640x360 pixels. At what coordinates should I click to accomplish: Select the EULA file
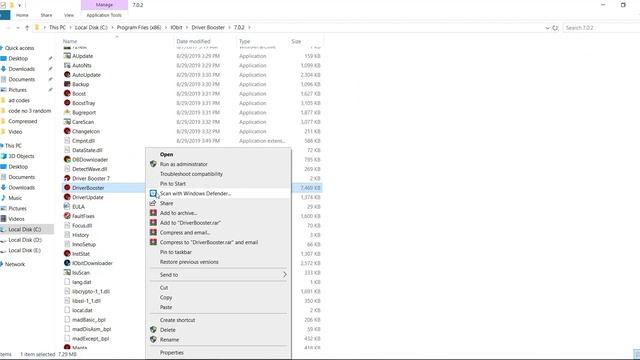(x=78, y=207)
